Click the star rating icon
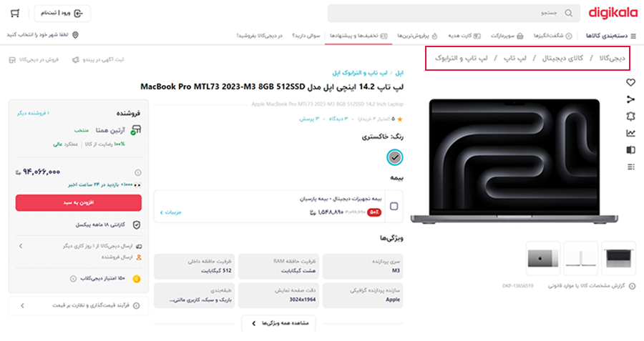 tap(399, 119)
